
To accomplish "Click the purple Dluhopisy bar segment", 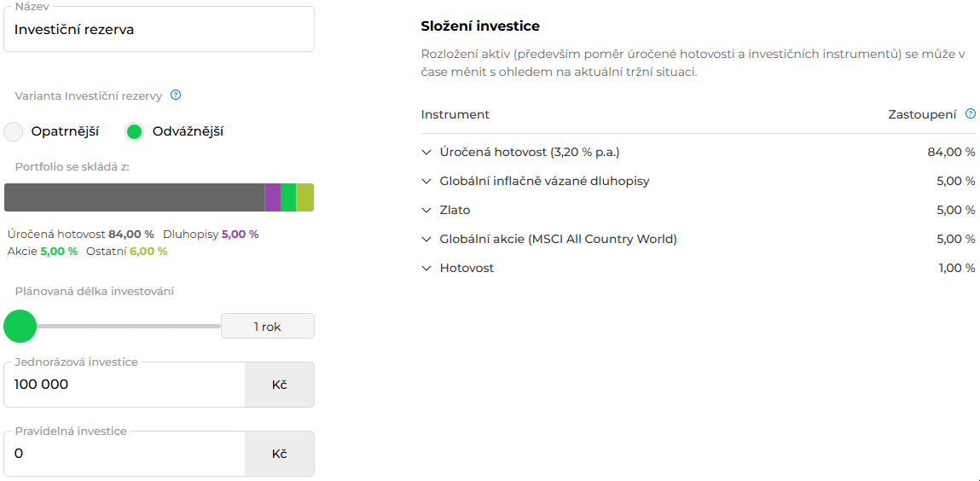I will point(272,197).
